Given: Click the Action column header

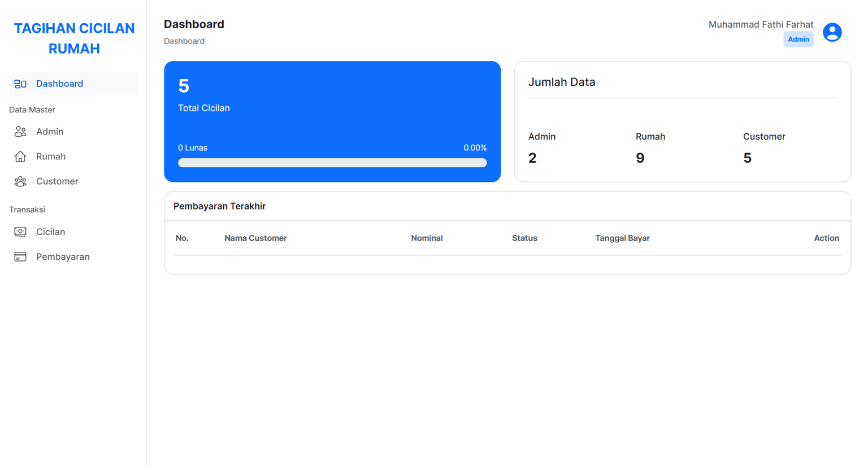Looking at the screenshot, I should [826, 238].
